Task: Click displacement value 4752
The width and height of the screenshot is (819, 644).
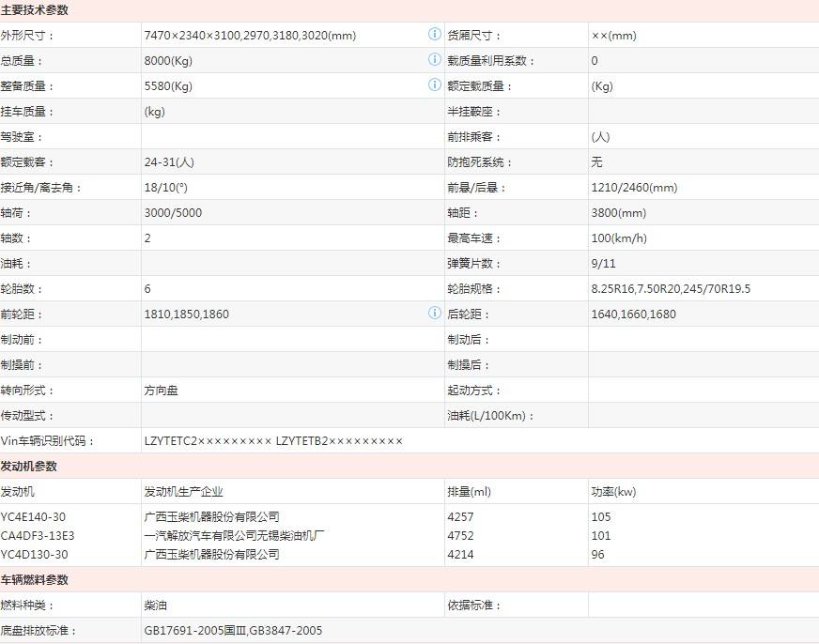Action: coord(460,535)
